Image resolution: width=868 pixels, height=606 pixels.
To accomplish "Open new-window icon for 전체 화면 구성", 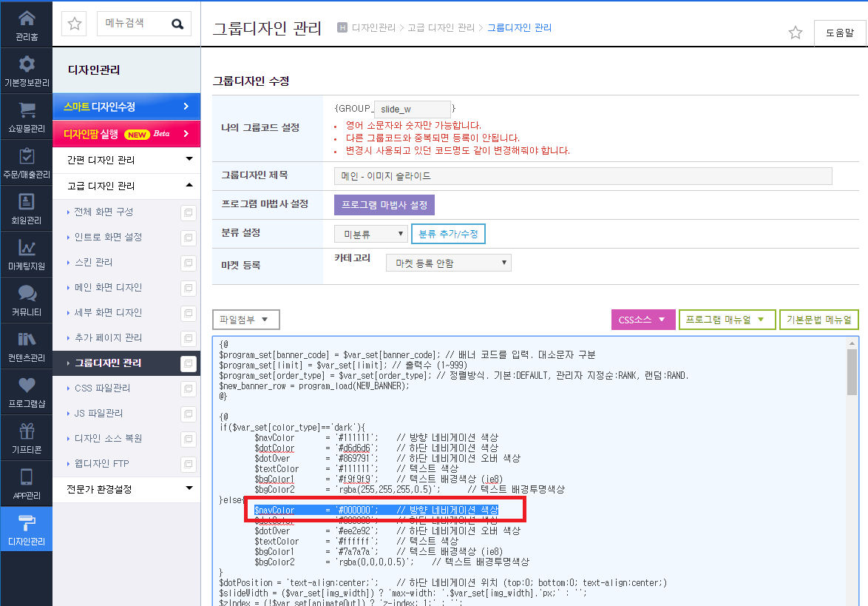I will pos(189,212).
